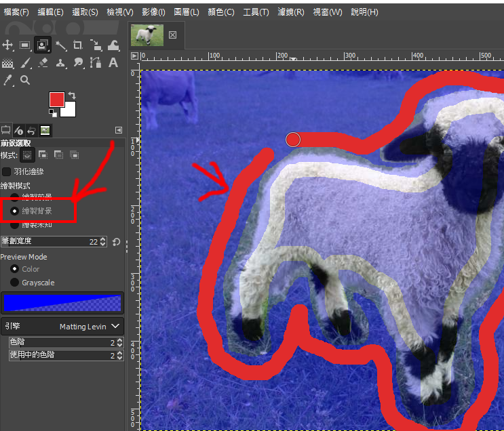
Task: Open the 視窗(W) menu
Action: pos(328,12)
